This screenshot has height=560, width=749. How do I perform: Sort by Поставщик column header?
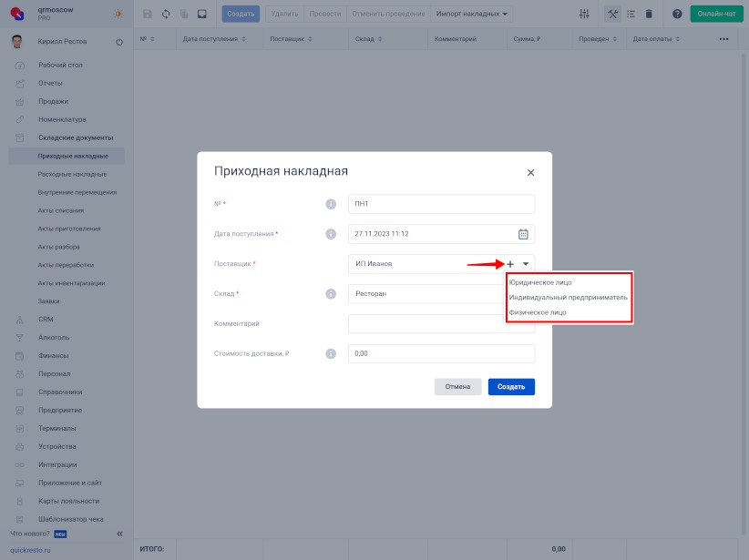click(291, 39)
